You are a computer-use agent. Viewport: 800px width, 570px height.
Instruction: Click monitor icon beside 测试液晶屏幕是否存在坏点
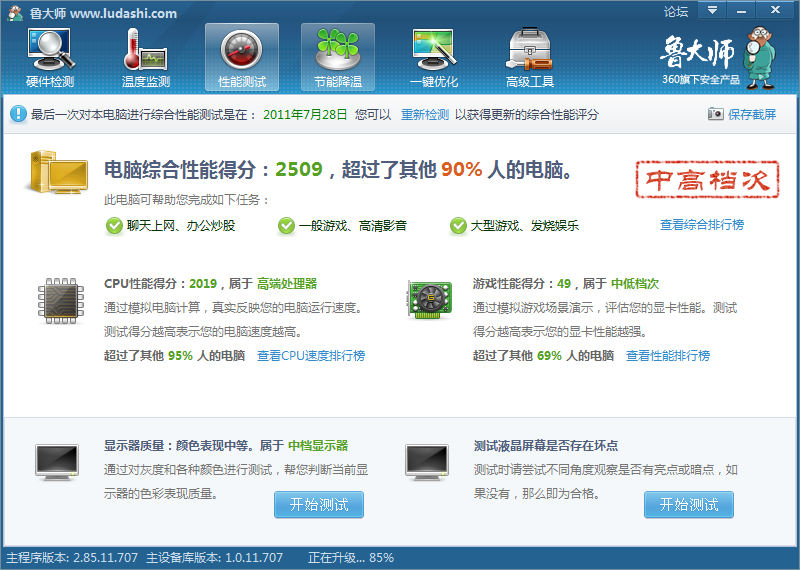click(427, 462)
